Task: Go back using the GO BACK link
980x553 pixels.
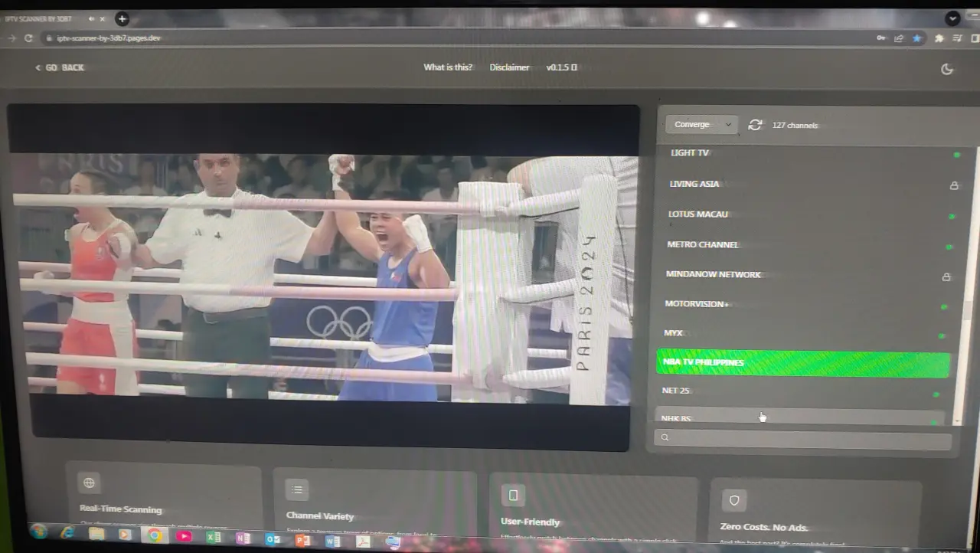Action: point(60,67)
